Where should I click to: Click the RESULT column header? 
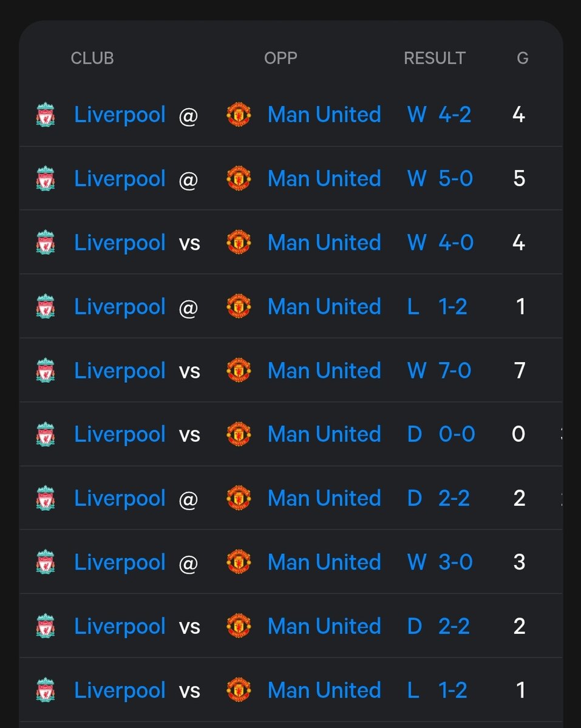coord(435,58)
